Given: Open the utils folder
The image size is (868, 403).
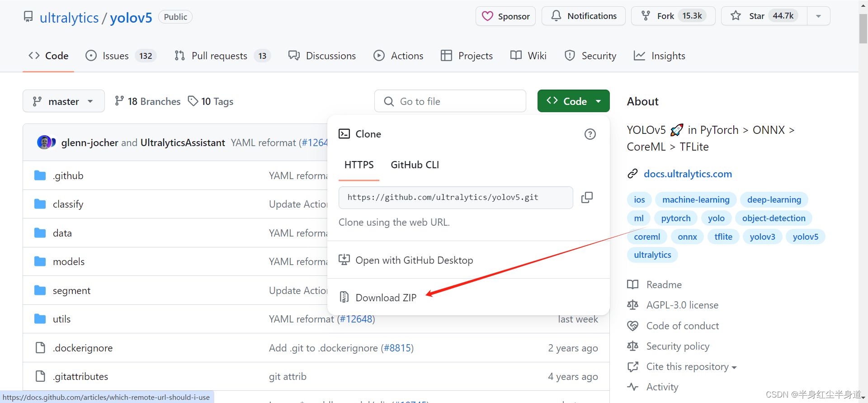Looking at the screenshot, I should tap(61, 319).
